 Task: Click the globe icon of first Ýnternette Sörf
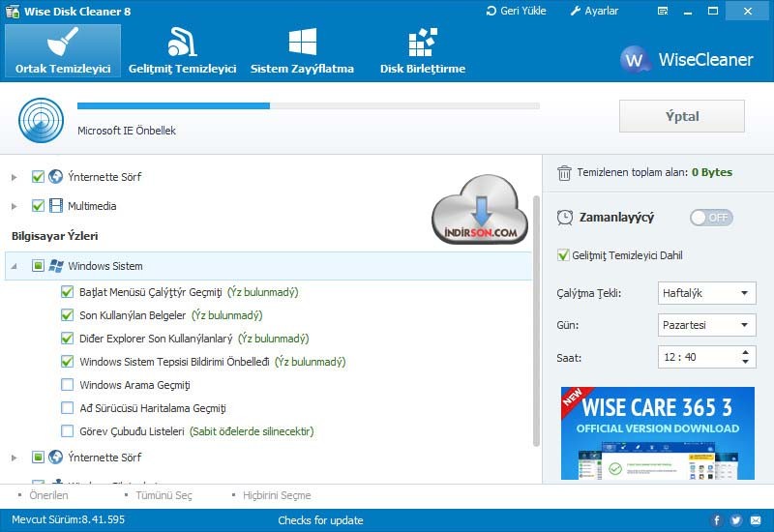tap(56, 177)
